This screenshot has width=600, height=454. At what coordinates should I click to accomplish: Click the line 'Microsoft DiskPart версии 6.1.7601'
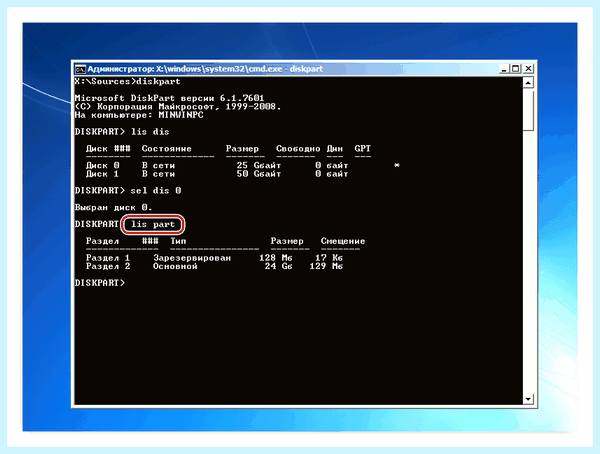[170, 98]
